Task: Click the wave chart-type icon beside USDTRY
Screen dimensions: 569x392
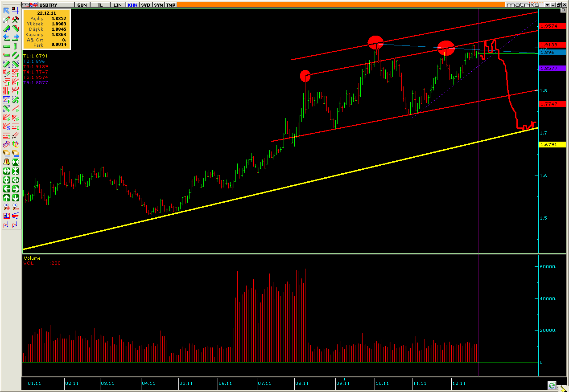Action: pyautogui.click(x=33, y=4)
